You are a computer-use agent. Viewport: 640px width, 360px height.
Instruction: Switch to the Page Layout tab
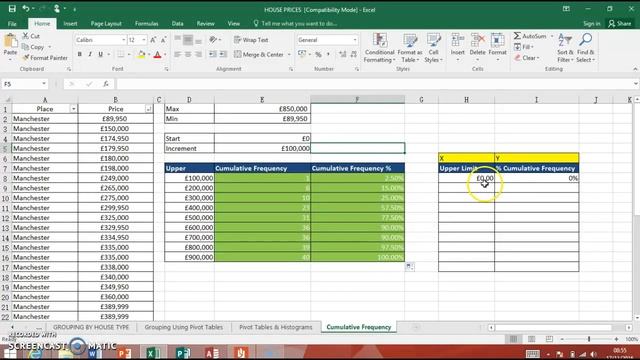106,24
